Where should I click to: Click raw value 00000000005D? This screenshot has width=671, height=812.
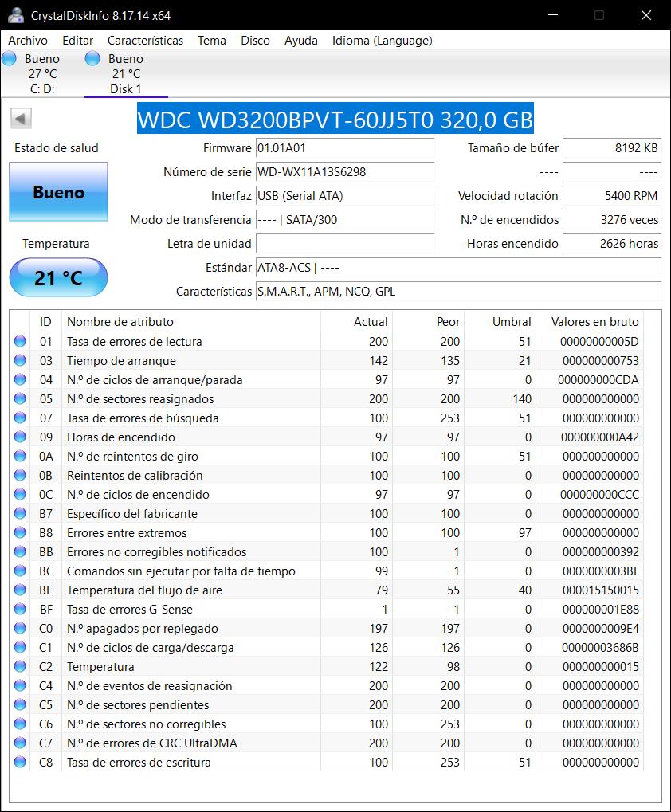(599, 342)
